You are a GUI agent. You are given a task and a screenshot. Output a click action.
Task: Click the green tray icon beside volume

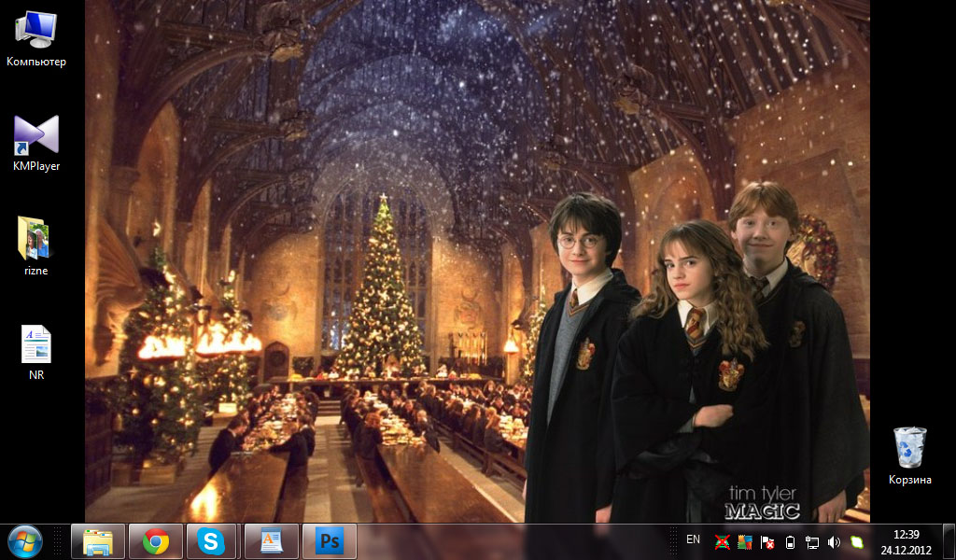pyautogui.click(x=857, y=541)
